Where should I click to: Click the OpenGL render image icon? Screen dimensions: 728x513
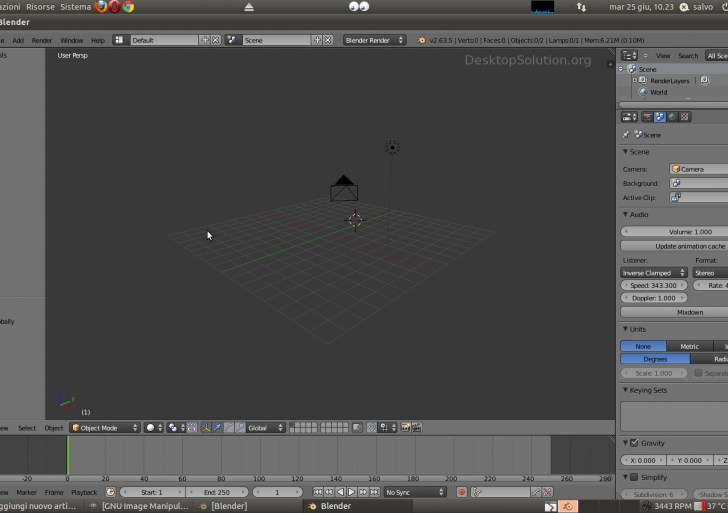click(405, 428)
